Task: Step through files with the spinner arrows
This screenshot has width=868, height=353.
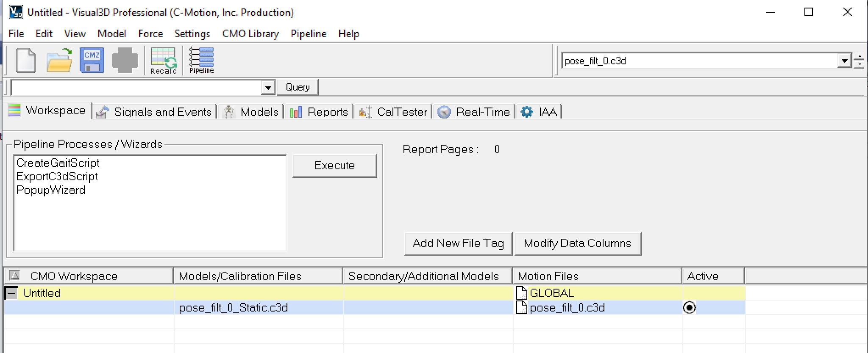Action: click(x=859, y=61)
